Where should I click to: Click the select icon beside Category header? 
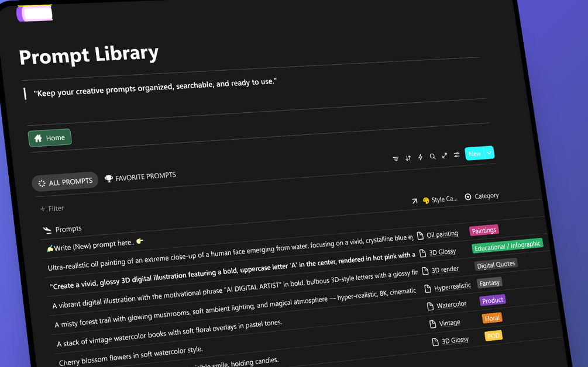[x=467, y=197]
